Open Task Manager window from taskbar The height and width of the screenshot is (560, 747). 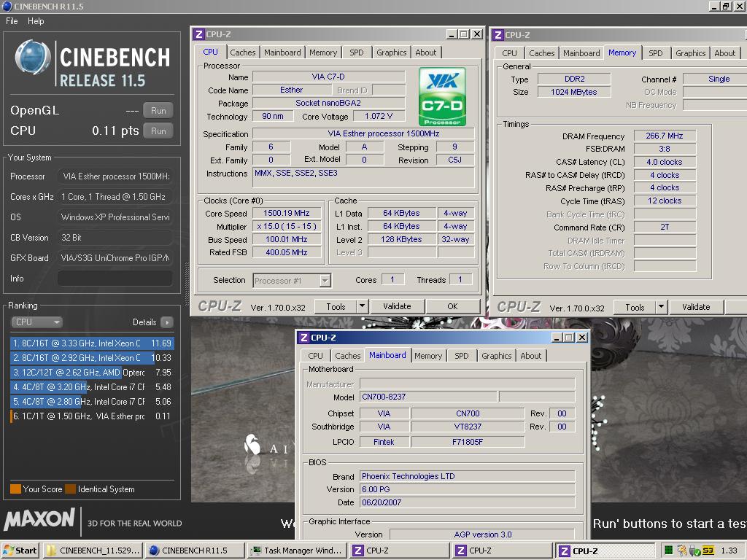click(x=298, y=551)
